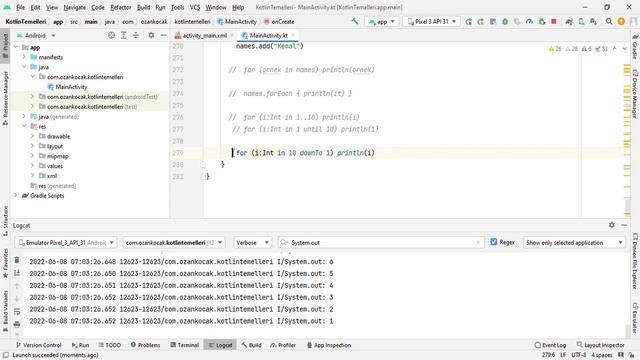Open Pixel 3 API 31 device dropdown
The width and height of the screenshot is (640, 360).
coord(431,22)
